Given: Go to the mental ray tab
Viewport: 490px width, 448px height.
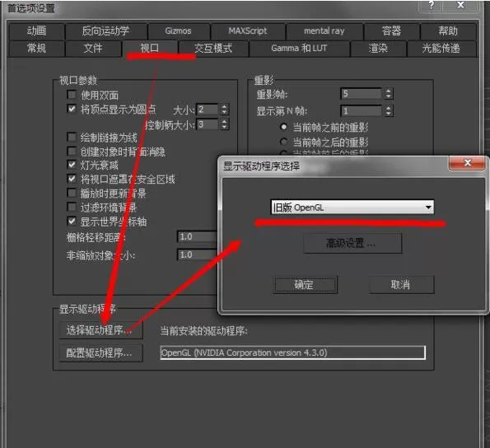Looking at the screenshot, I should tap(324, 31).
